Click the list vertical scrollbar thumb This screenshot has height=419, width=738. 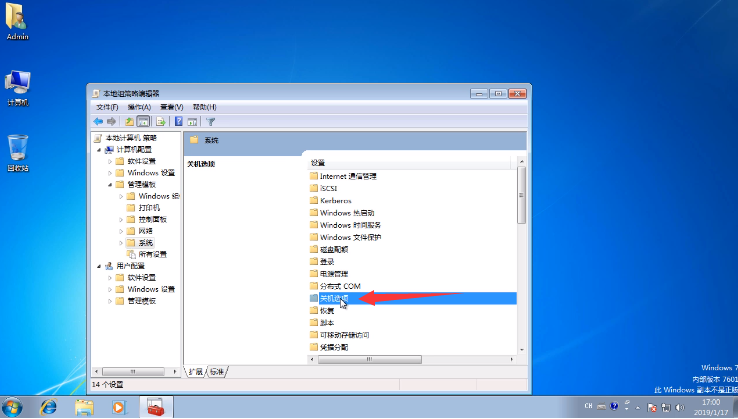(521, 195)
